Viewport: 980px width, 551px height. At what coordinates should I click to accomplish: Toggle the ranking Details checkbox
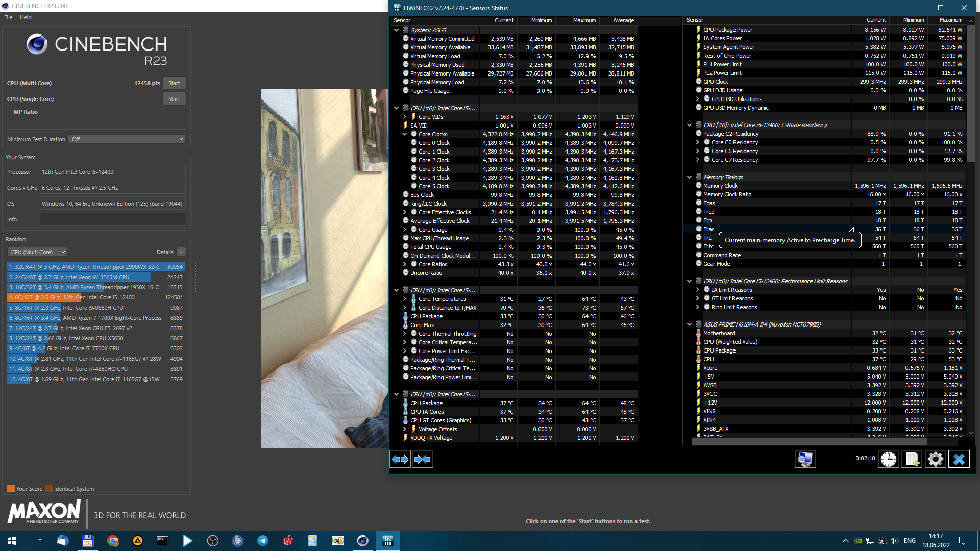point(181,252)
